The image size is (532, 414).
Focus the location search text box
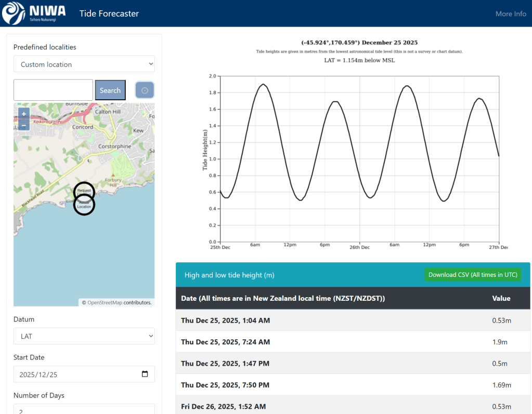click(53, 90)
